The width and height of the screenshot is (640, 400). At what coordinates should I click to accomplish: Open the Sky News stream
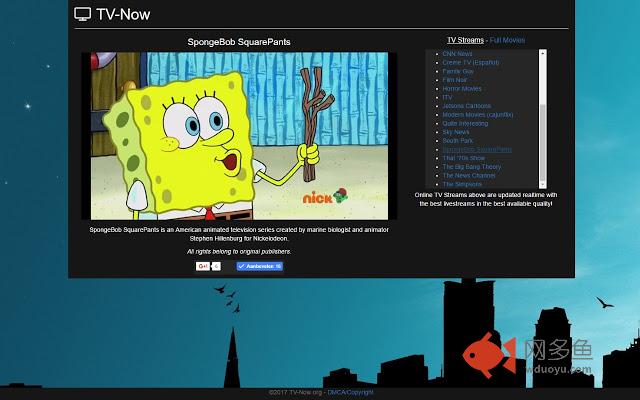[456, 132]
